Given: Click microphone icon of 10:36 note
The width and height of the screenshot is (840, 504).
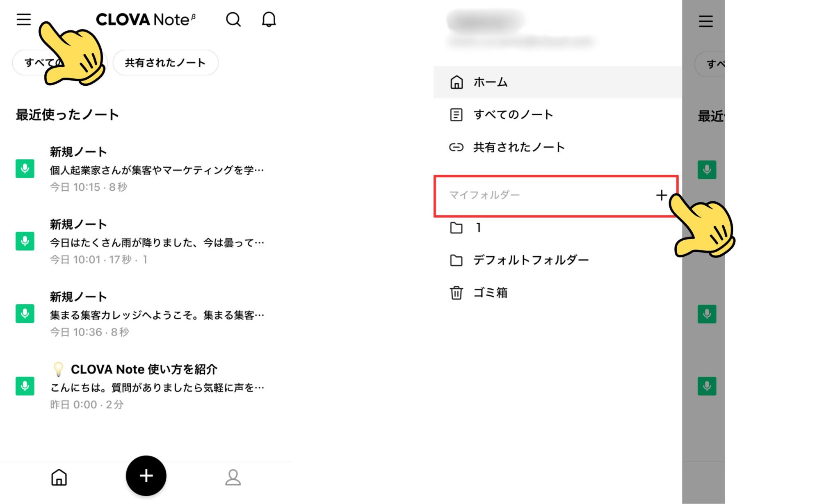Looking at the screenshot, I should click(x=25, y=314).
